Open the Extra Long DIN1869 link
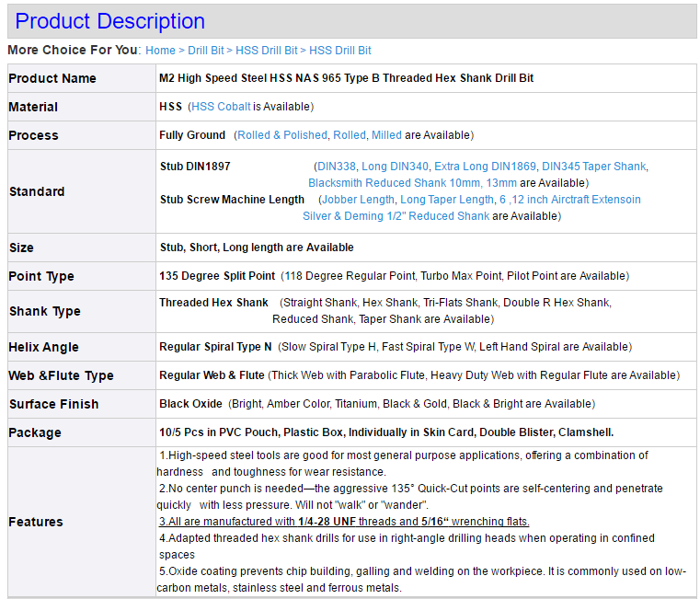 pyautogui.click(x=485, y=167)
